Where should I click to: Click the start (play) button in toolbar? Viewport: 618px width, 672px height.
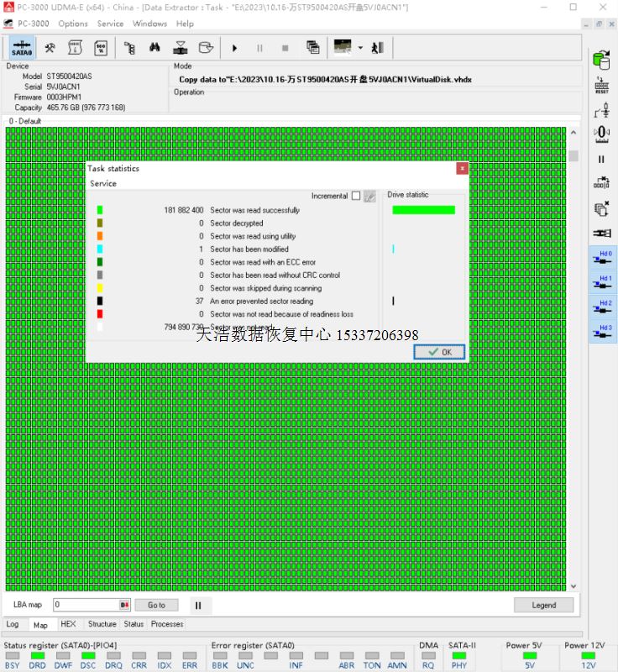click(235, 48)
